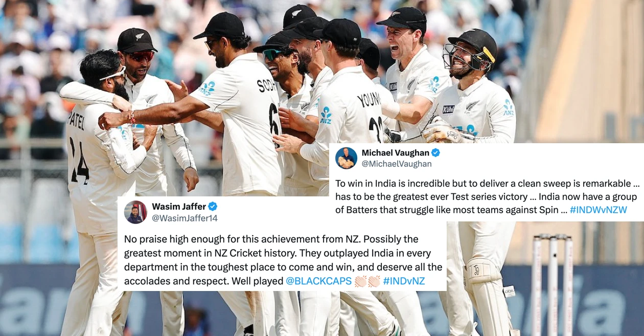This screenshot has height=336, width=644.
Task: Click the verified badge next to Wasim Jaffer
Action: pyautogui.click(x=213, y=207)
